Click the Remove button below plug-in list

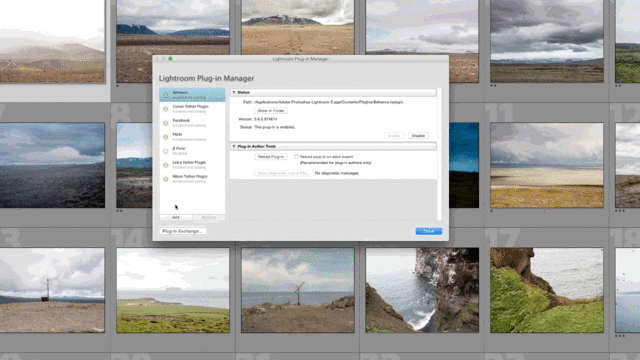tap(209, 217)
